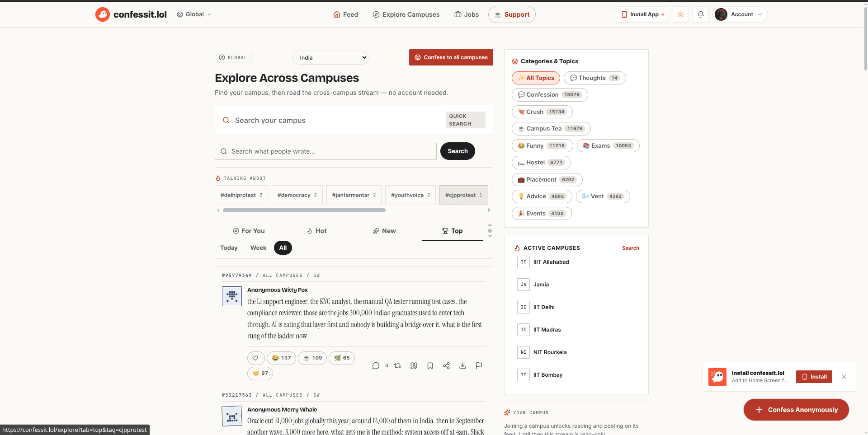Open IIT Madras campus link
868x435 pixels.
pos(547,330)
